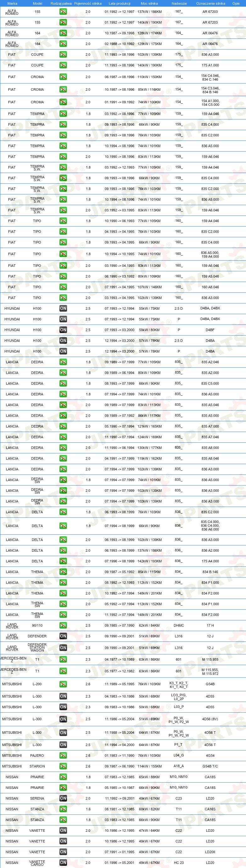The width and height of the screenshot is (246, 868).
Task: Click the Lata produkcji column header
Action: click(x=120, y=3)
